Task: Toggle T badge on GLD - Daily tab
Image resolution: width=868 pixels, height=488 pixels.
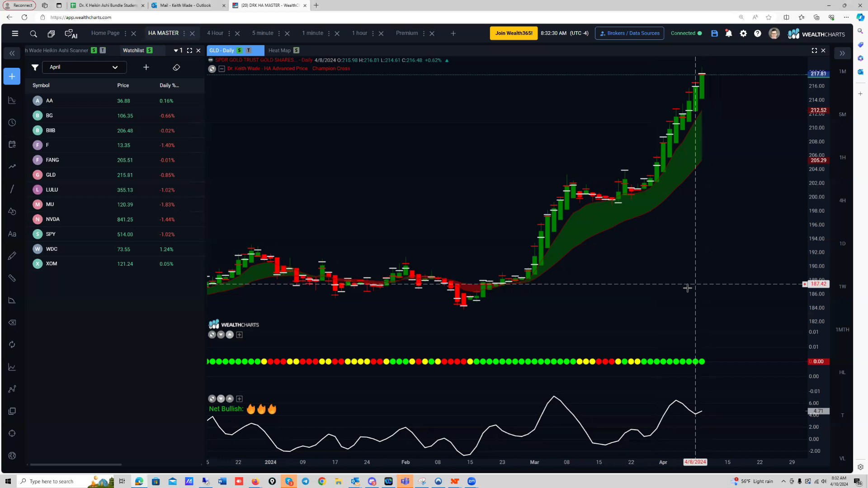Action: point(248,51)
